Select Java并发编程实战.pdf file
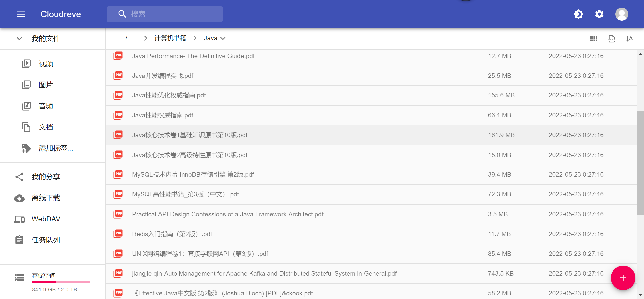 (163, 76)
